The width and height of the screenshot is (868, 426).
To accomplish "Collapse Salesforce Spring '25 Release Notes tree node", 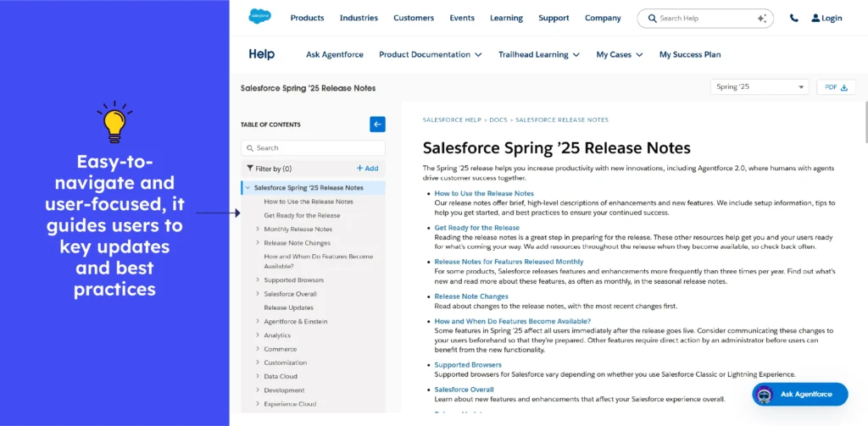I will click(x=248, y=187).
